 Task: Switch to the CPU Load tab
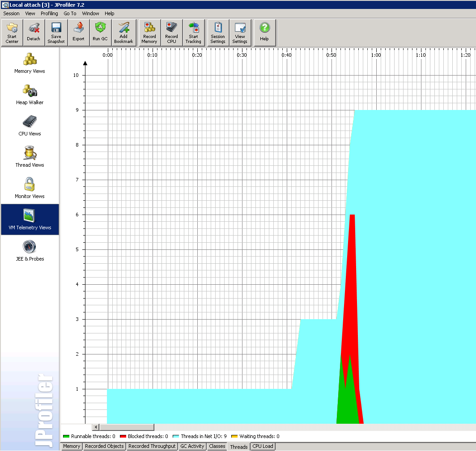click(263, 446)
